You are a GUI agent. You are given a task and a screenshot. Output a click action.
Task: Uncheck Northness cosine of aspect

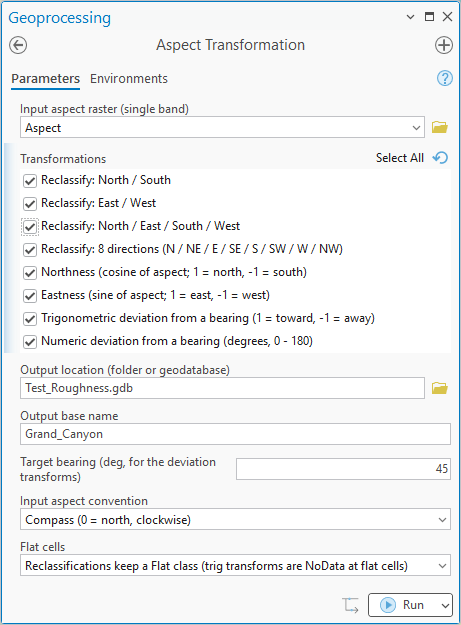click(x=30, y=273)
